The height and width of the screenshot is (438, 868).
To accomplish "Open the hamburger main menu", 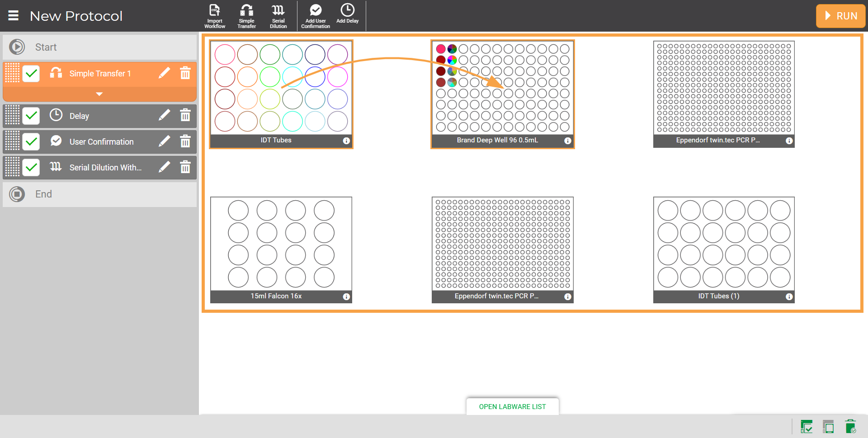I will pyautogui.click(x=14, y=16).
